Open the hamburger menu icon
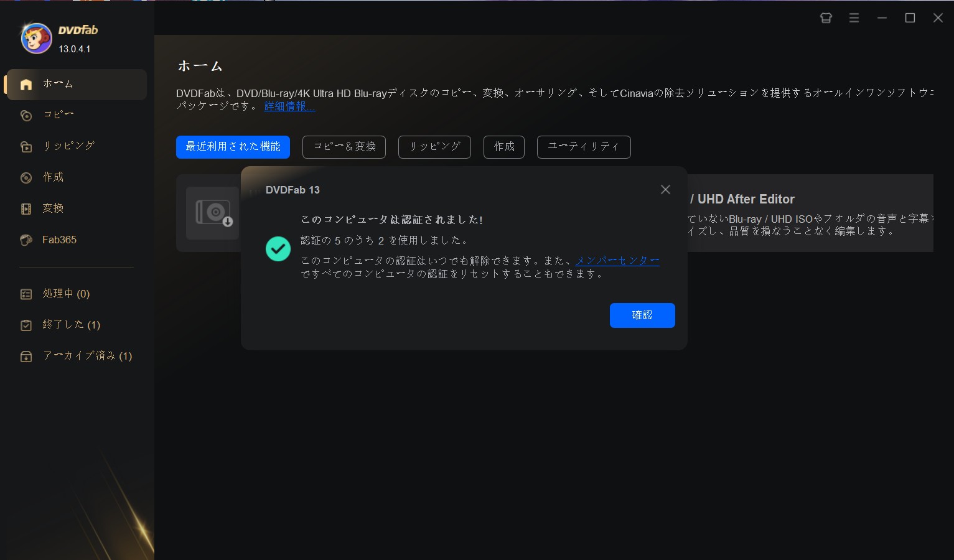Screen dimensions: 954x560 point(854,18)
